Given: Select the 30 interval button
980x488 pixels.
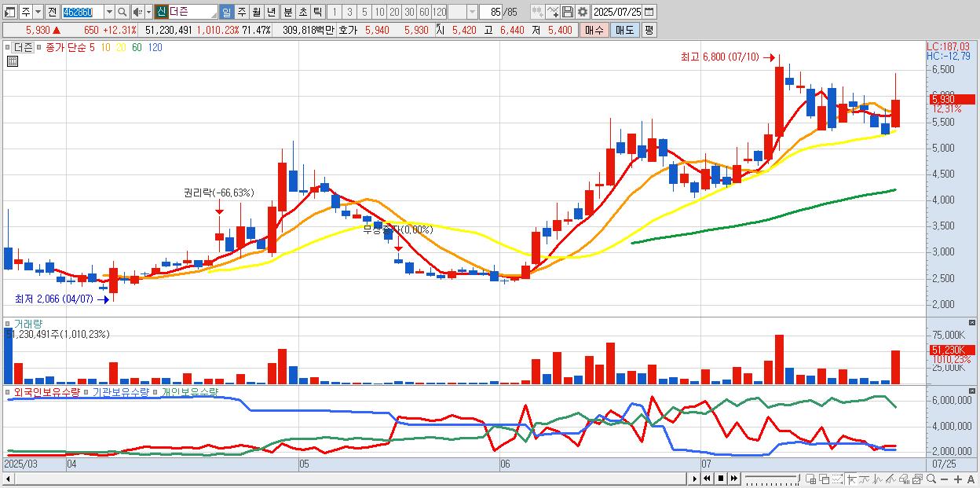Looking at the screenshot, I should [x=409, y=12].
